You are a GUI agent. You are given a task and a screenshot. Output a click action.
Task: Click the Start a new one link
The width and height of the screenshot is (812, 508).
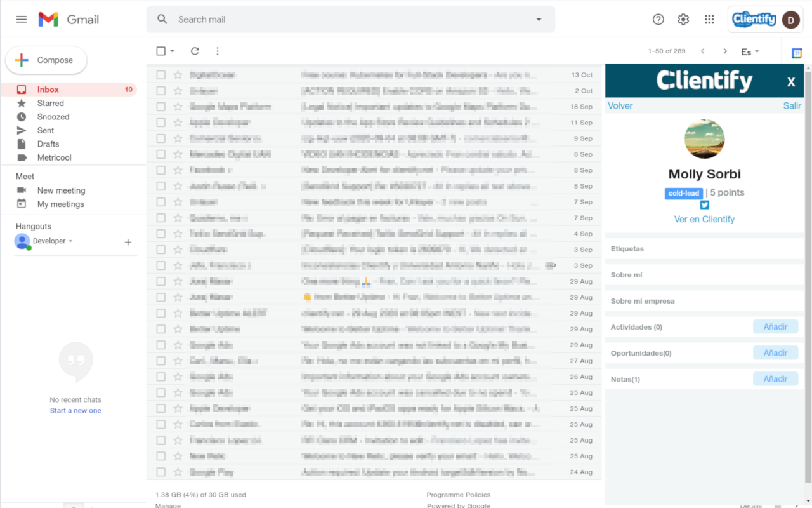click(75, 411)
